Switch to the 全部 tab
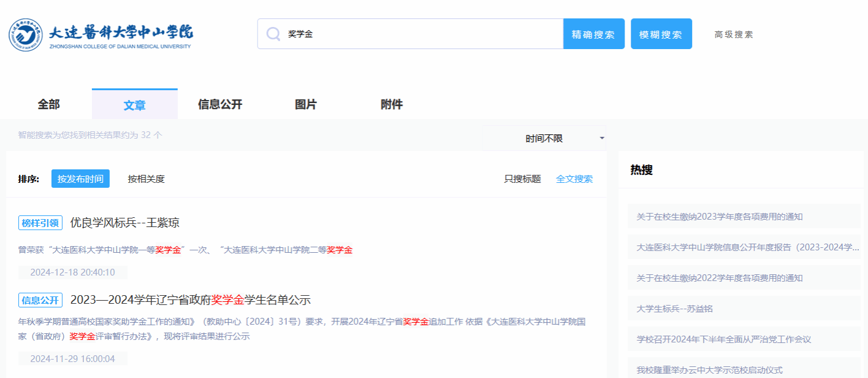Image resolution: width=868 pixels, height=378 pixels. [49, 104]
